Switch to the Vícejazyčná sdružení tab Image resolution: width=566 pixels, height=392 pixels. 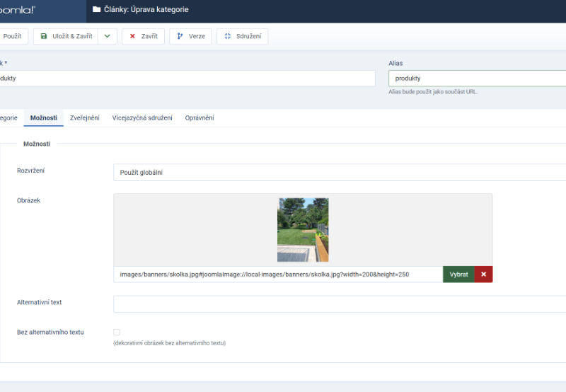141,117
